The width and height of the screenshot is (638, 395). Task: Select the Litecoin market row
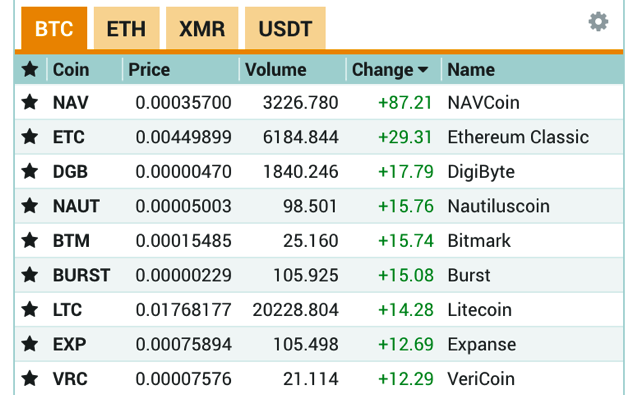[x=319, y=310]
